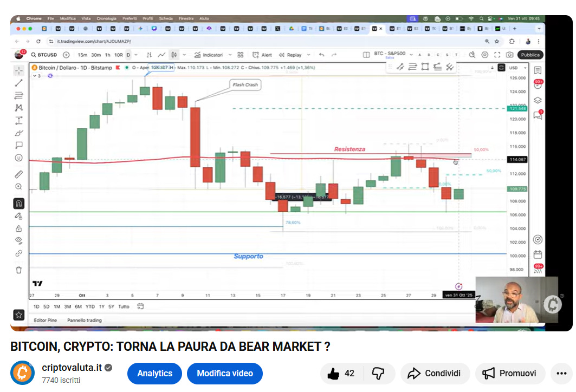The width and height of the screenshot is (576, 392).
Task: Open the favorites star toolbar icon
Action: pos(19,315)
